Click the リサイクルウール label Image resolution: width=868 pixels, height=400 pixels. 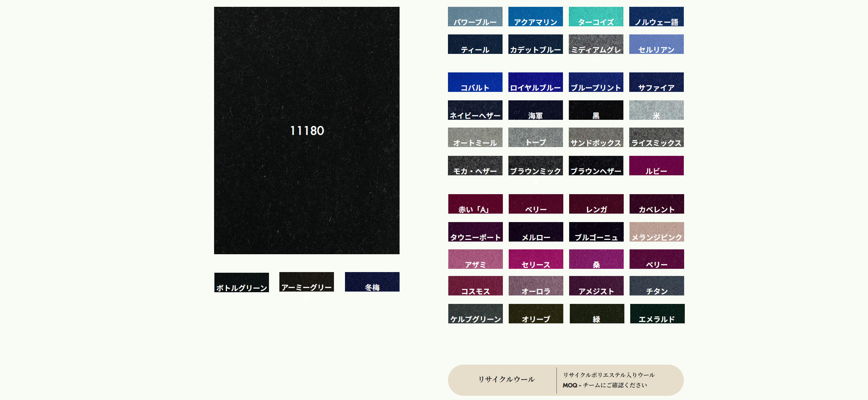tap(506, 379)
